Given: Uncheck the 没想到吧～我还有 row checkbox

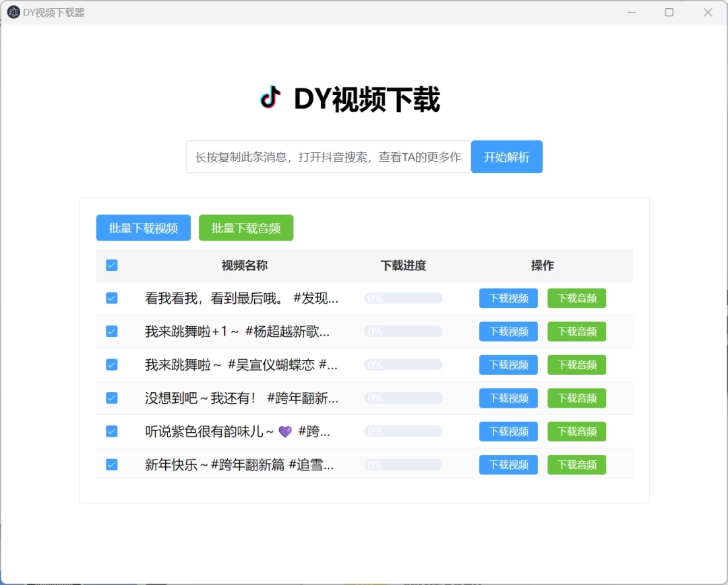Looking at the screenshot, I should click(111, 398).
